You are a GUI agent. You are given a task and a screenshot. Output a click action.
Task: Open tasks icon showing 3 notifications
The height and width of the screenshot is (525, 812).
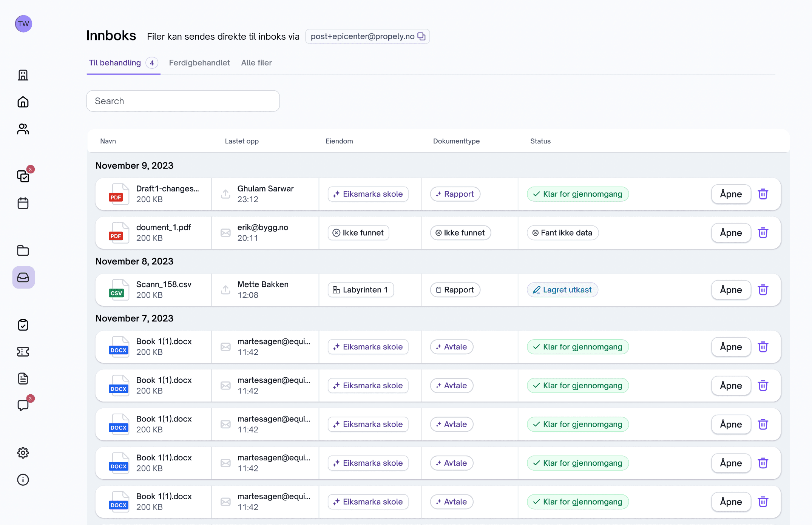(x=23, y=176)
